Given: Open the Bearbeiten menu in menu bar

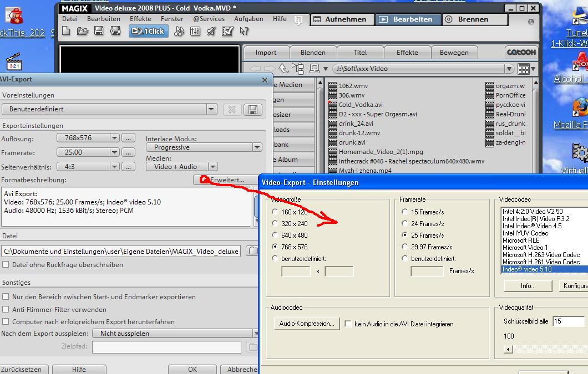Looking at the screenshot, I should click(x=104, y=19).
